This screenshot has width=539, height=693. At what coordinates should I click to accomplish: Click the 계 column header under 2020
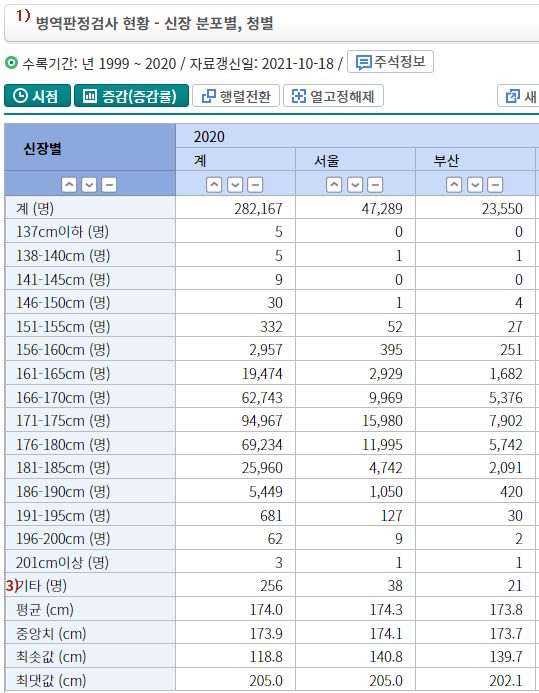point(235,160)
